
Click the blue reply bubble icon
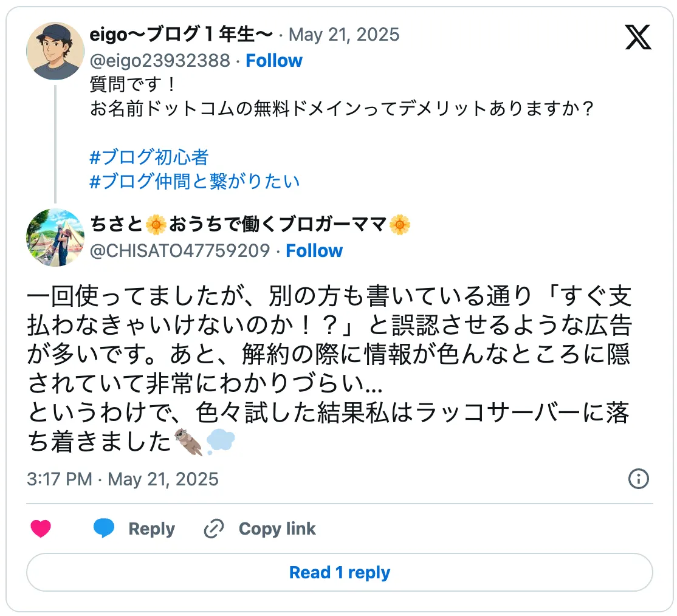104,529
